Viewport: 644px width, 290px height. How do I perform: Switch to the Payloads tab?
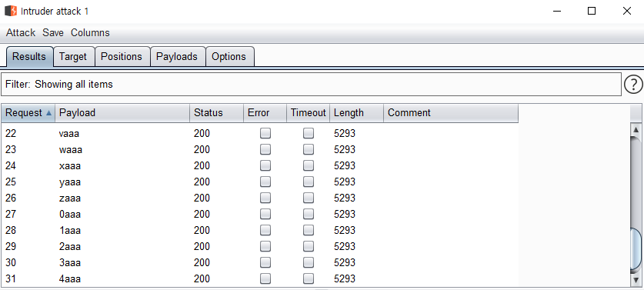point(177,56)
